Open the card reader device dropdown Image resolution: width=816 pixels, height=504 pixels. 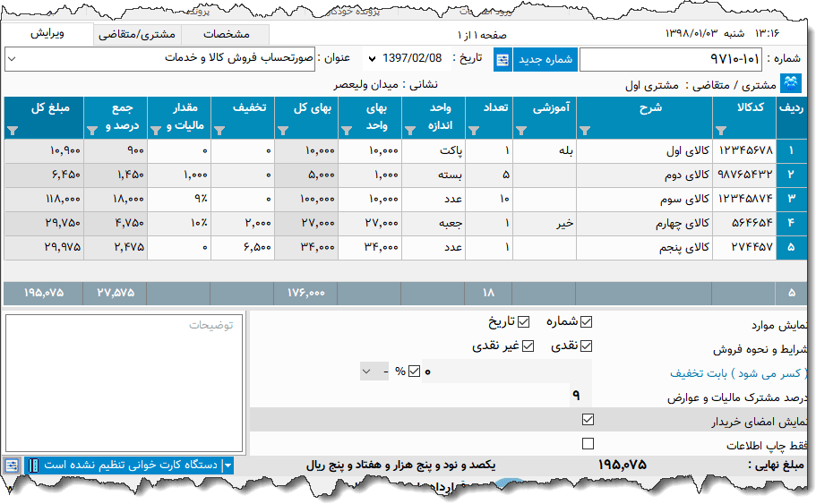[228, 466]
